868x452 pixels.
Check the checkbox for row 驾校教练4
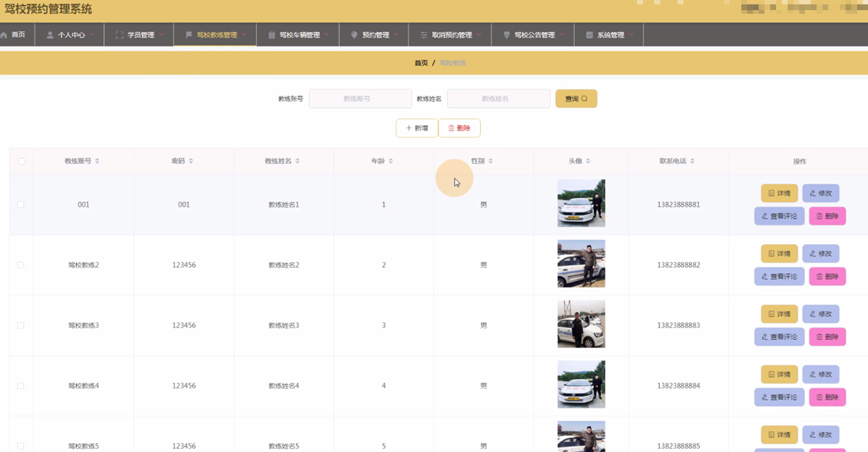point(20,385)
